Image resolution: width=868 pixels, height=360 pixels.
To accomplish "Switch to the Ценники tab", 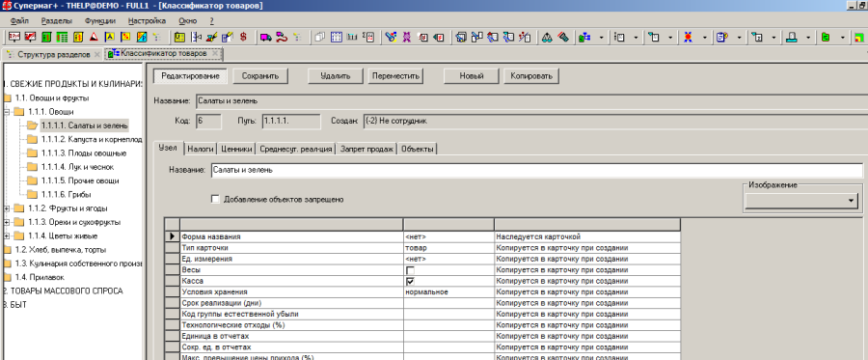I will pyautogui.click(x=236, y=149).
